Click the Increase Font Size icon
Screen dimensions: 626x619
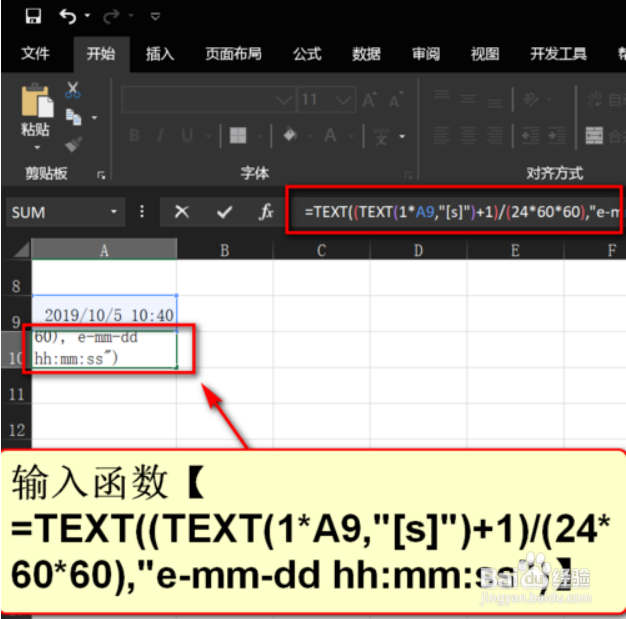click(x=369, y=100)
